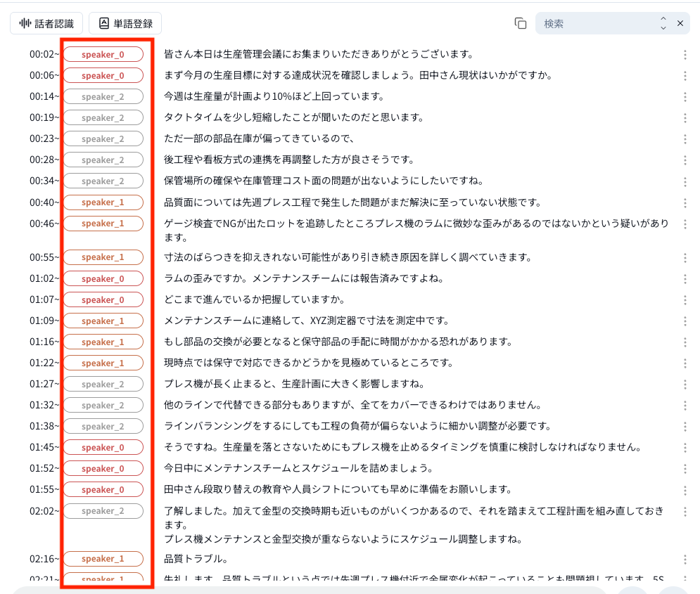Jump to previous search match with up chevron
Image resolution: width=700 pixels, height=594 pixels.
tap(663, 19)
